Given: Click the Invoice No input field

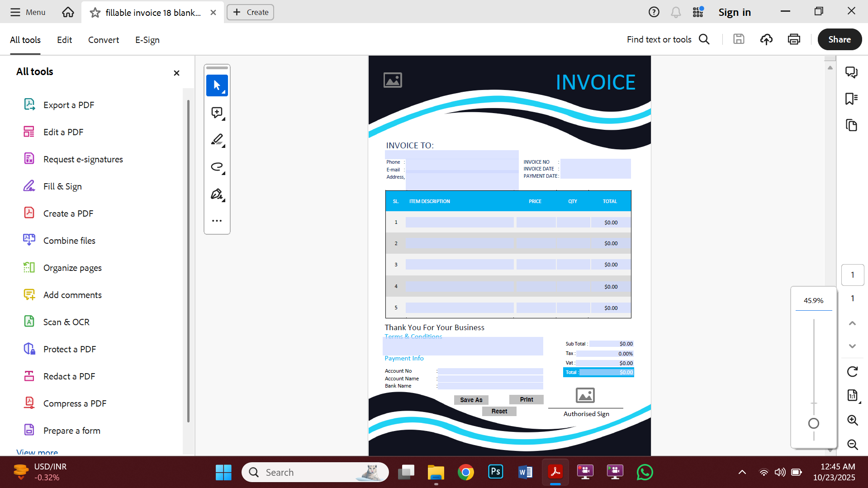Looking at the screenshot, I should point(595,161).
